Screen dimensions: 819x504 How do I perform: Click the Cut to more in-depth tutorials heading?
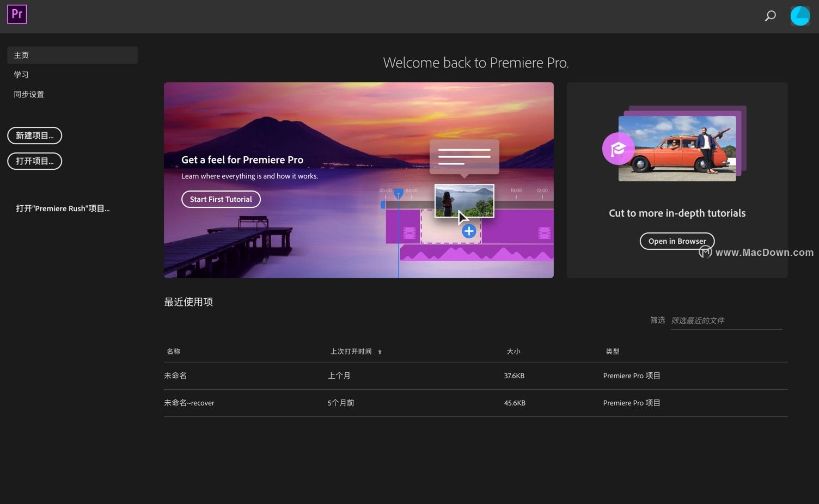click(677, 213)
